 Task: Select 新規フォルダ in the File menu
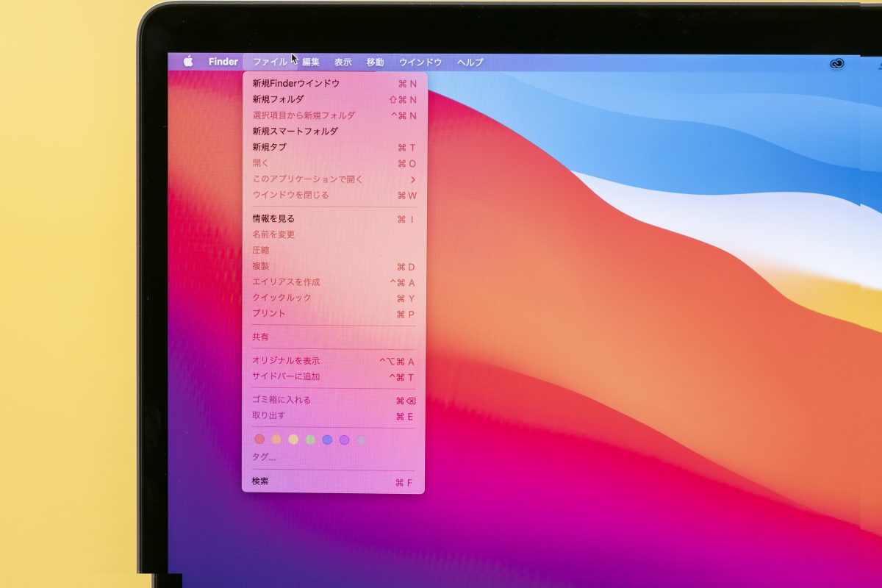click(278, 99)
